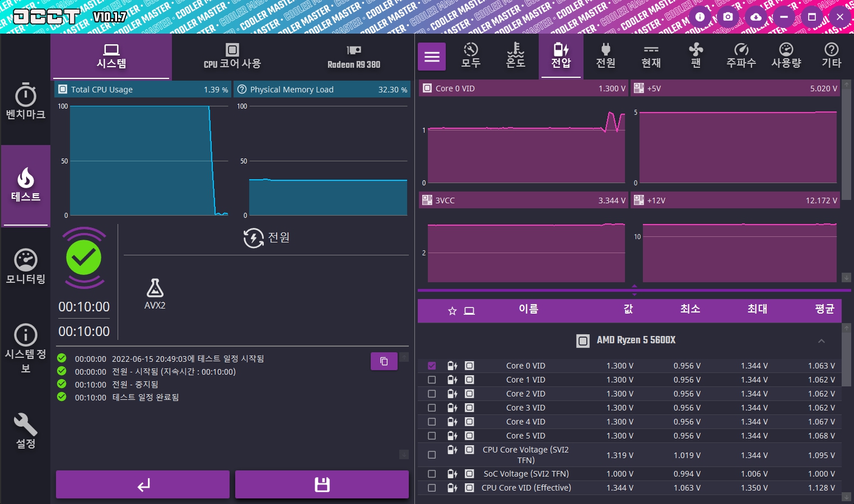Select the 전압 voltage tab
Screen dimensions: 854x504
pos(561,55)
